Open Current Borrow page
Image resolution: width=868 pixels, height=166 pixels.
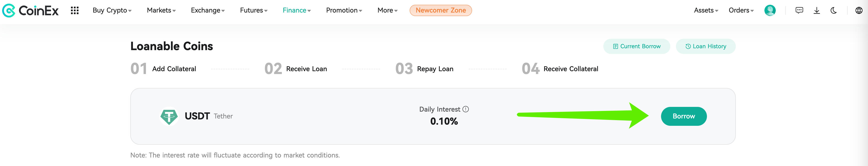point(636,46)
